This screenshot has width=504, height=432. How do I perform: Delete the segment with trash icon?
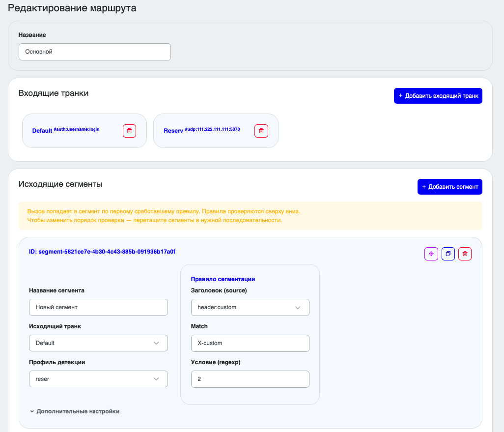[465, 254]
